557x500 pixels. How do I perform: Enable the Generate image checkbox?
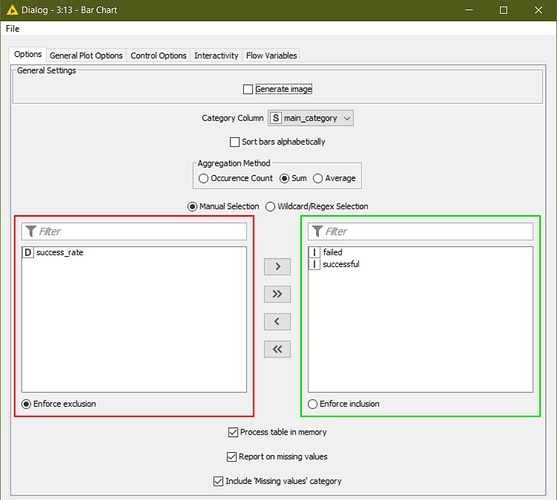(248, 89)
